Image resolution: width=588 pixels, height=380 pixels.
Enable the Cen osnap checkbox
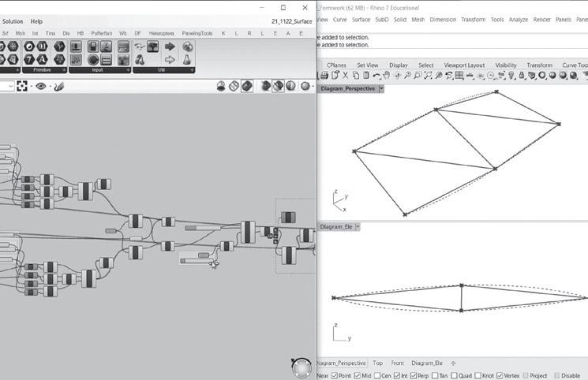[x=377, y=375]
